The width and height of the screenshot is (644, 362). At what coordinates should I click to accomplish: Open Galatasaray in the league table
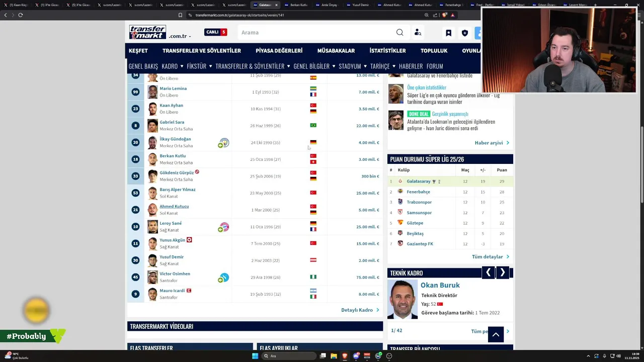[419, 182]
